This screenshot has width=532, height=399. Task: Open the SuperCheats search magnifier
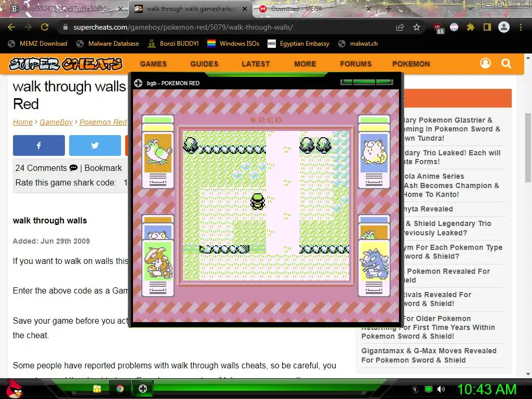click(x=506, y=63)
